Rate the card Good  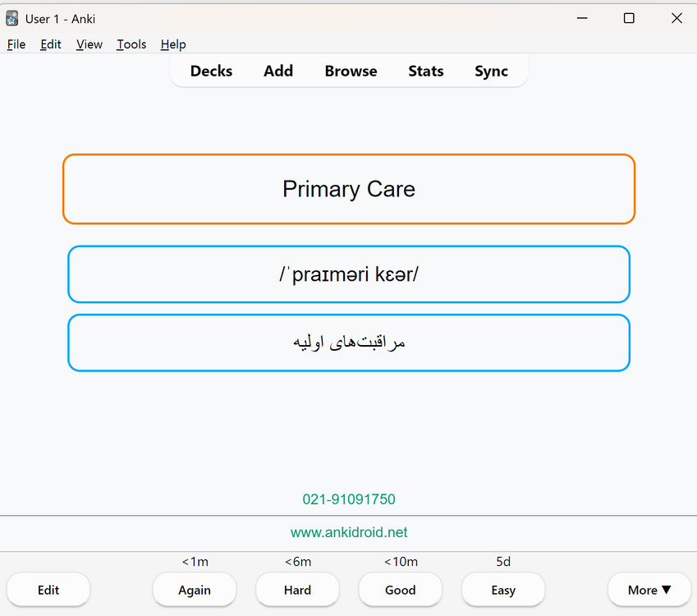[400, 590]
